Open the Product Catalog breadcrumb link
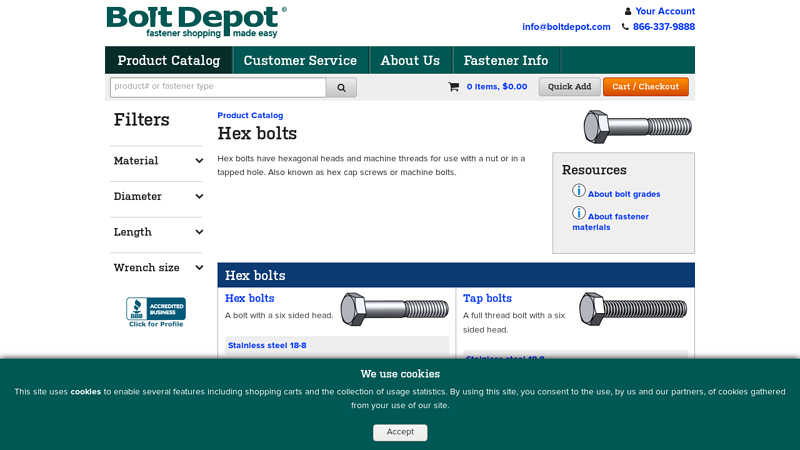The height and width of the screenshot is (450, 800). coord(250,115)
